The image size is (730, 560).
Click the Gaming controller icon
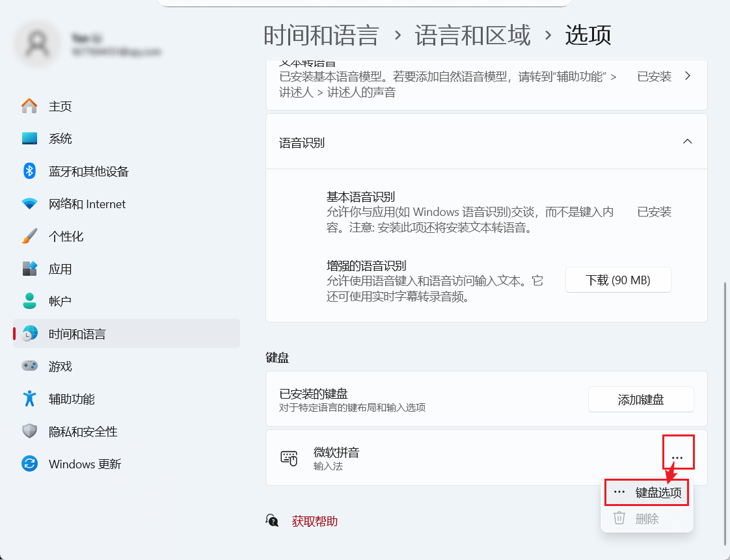point(29,366)
